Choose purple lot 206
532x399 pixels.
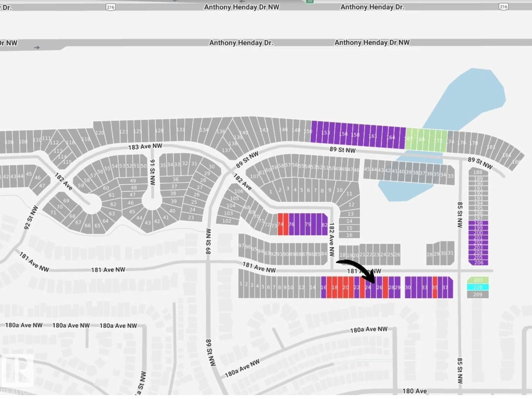[478, 263]
